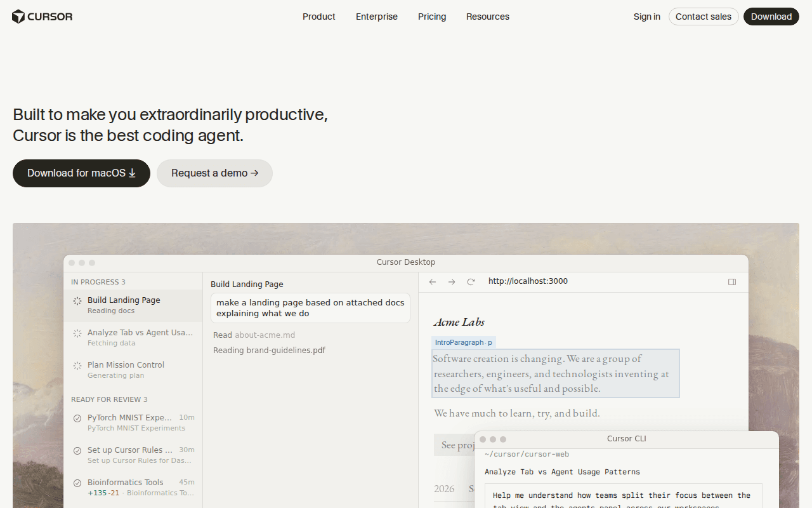Image resolution: width=812 pixels, height=508 pixels.
Task: Open Set up Cursor Rules review item
Action: point(133,455)
